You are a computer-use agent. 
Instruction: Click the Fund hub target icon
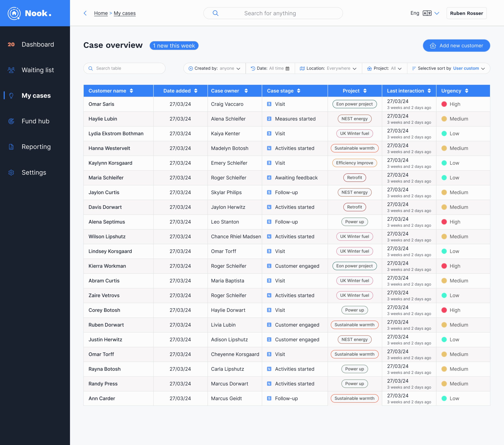pos(11,121)
